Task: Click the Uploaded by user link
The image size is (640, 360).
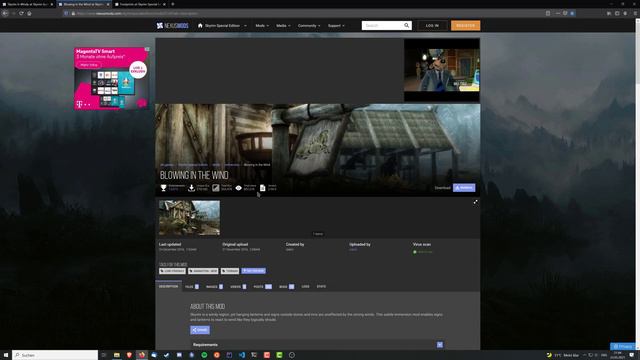Action: pyautogui.click(x=353, y=249)
